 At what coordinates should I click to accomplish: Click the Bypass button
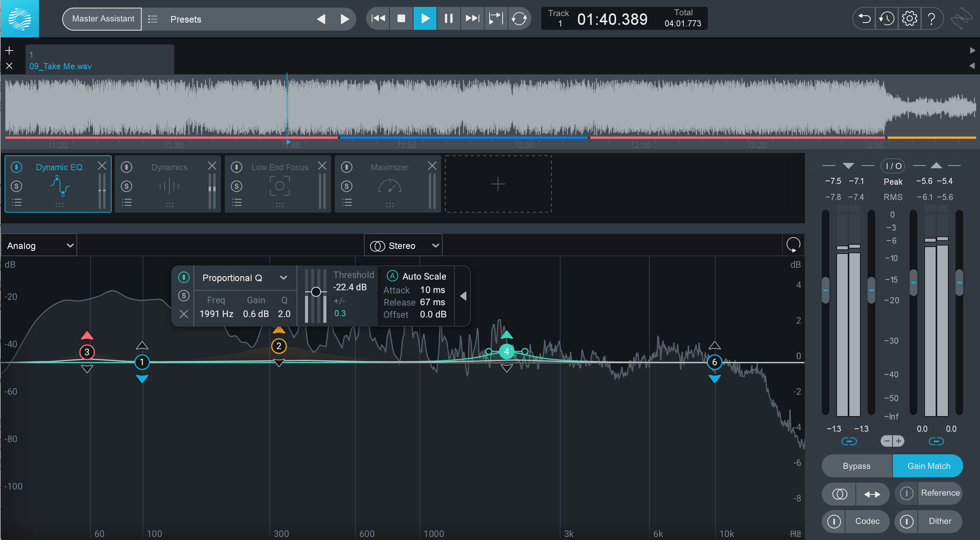[x=857, y=466]
